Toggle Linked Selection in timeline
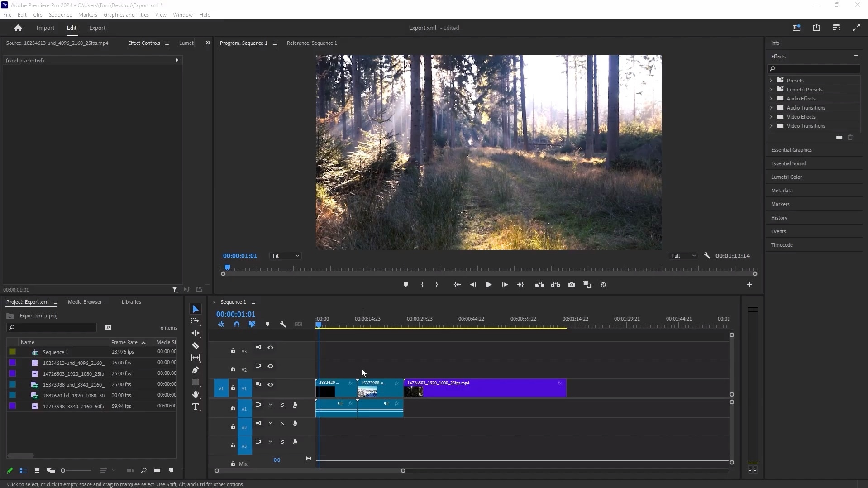This screenshot has width=868, height=488. tap(252, 325)
